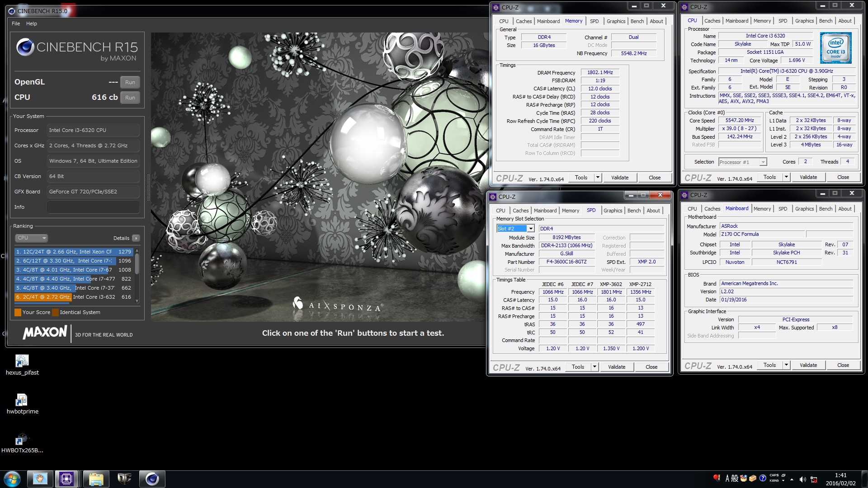The width and height of the screenshot is (868, 488).
Task: Open Windows Explorer from the taskbar
Action: pyautogui.click(x=96, y=479)
